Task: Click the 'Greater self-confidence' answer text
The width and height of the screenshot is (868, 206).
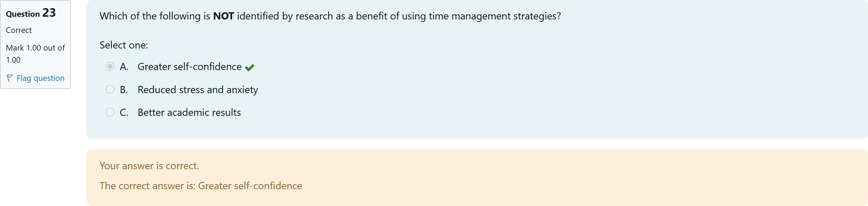Action: click(x=189, y=67)
